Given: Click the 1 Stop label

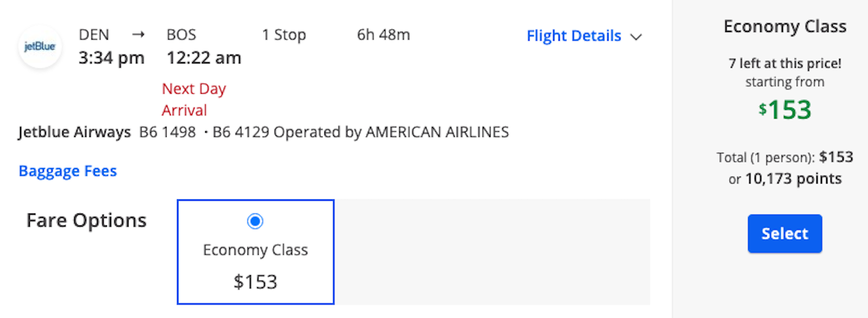Looking at the screenshot, I should pyautogui.click(x=284, y=35).
